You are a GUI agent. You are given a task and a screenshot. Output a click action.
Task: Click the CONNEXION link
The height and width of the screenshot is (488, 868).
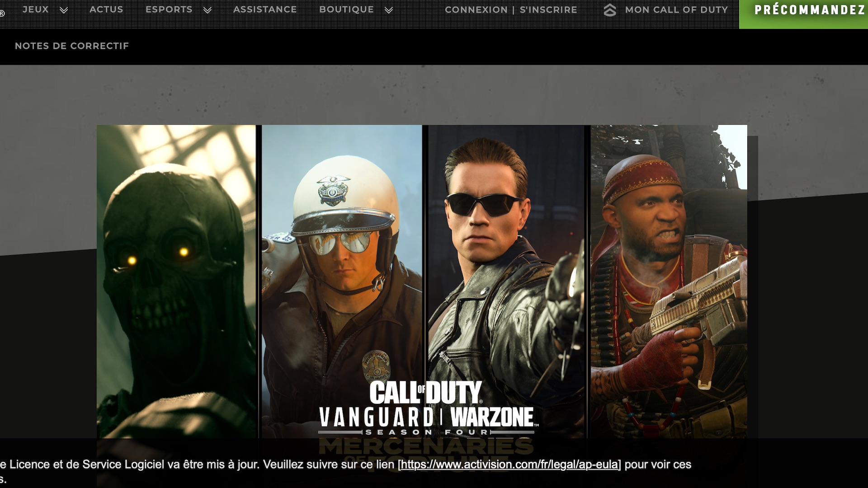(476, 10)
